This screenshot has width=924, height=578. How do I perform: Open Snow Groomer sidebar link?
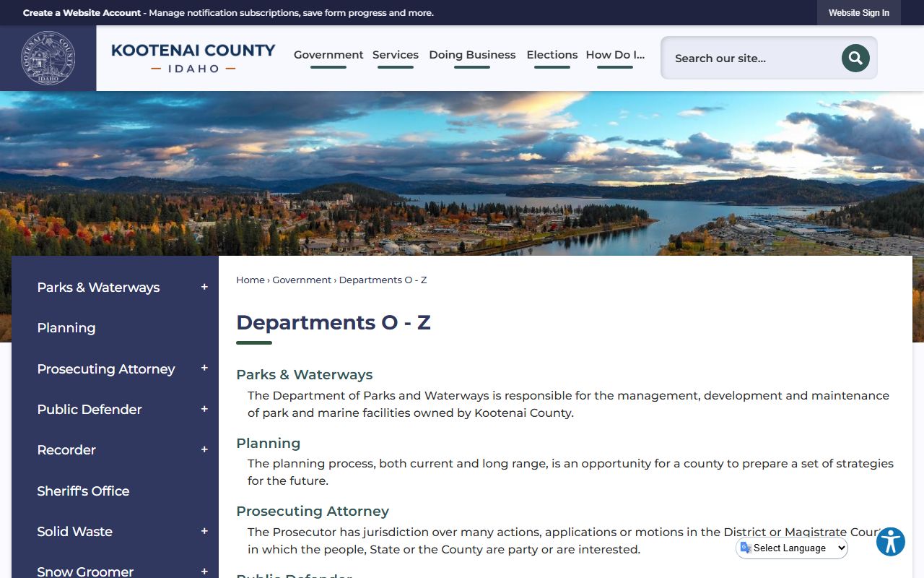(x=85, y=571)
